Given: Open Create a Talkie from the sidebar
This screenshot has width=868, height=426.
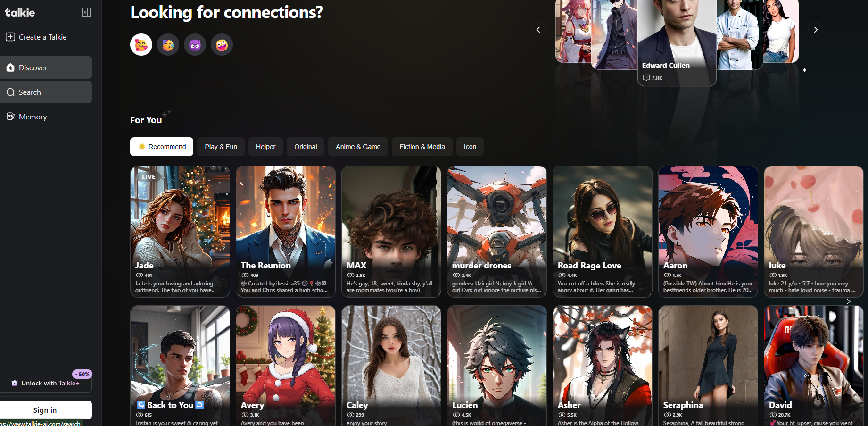Looking at the screenshot, I should pos(41,37).
